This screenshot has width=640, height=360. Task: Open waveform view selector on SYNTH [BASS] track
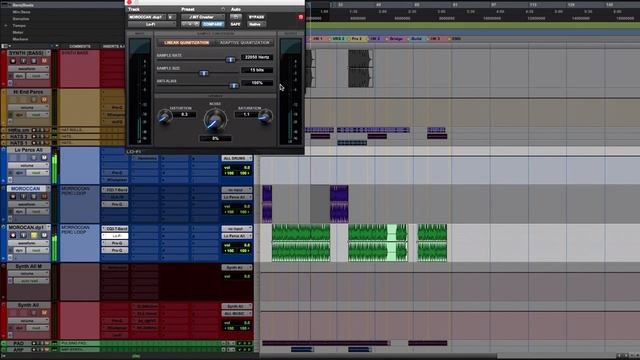click(x=29, y=69)
